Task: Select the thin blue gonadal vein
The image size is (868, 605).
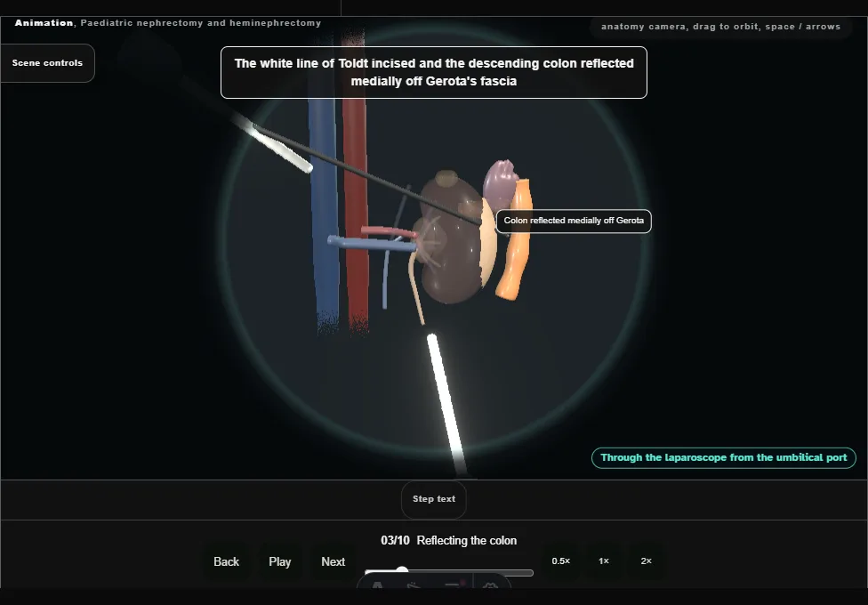Action: [386, 279]
